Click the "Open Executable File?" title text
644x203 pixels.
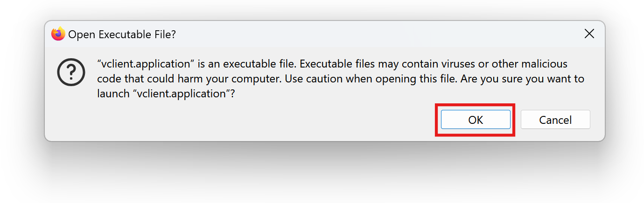122,34
